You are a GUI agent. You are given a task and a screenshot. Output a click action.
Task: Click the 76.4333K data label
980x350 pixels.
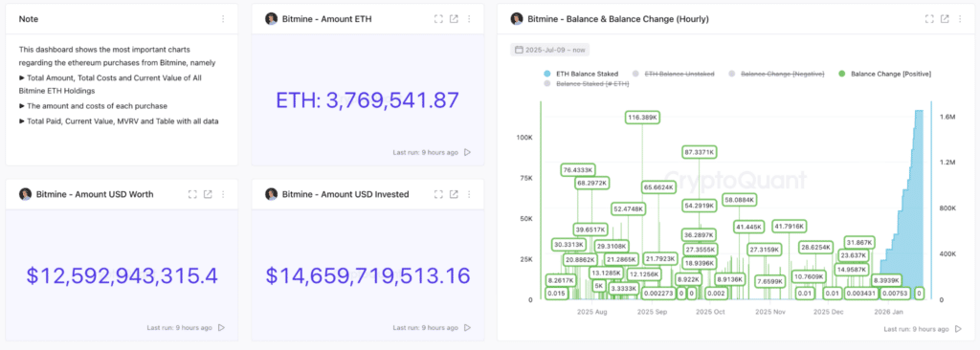pyautogui.click(x=577, y=170)
